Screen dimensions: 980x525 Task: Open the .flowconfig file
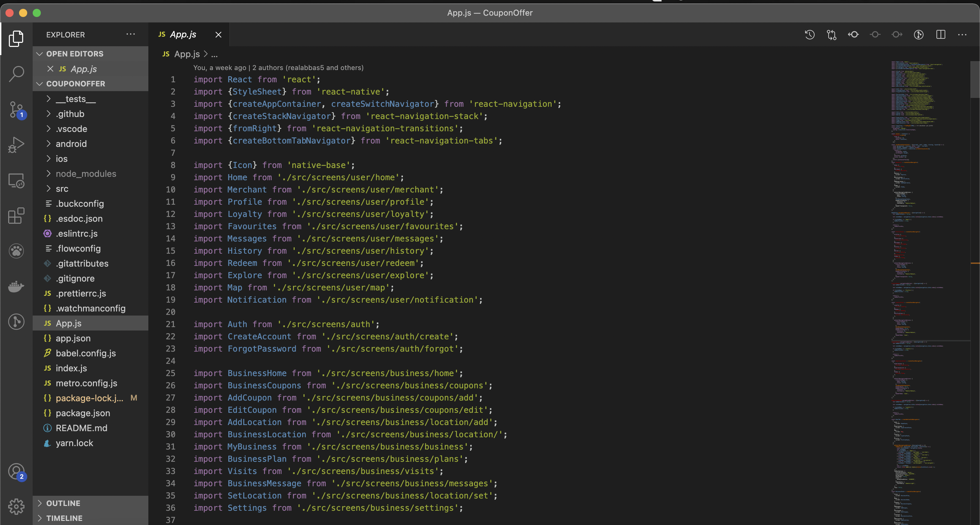pos(91,249)
